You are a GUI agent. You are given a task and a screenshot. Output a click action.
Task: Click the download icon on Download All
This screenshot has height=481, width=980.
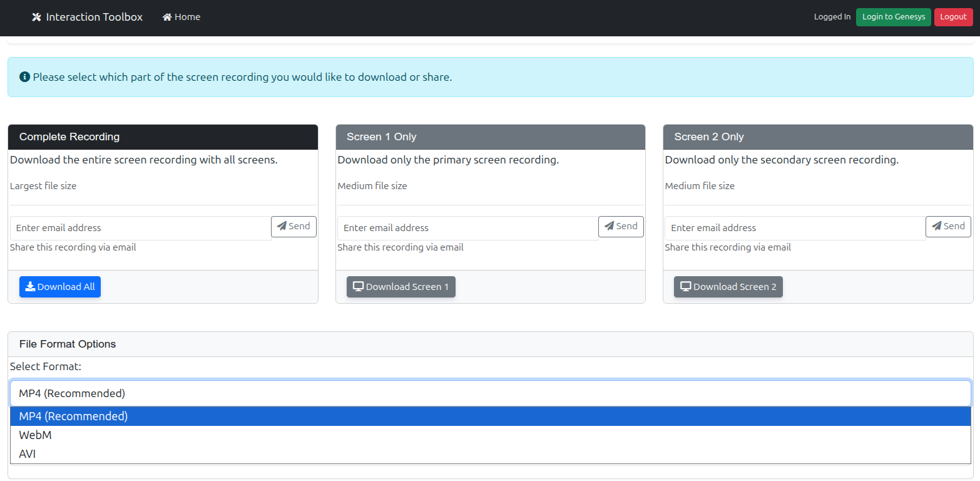coord(30,287)
